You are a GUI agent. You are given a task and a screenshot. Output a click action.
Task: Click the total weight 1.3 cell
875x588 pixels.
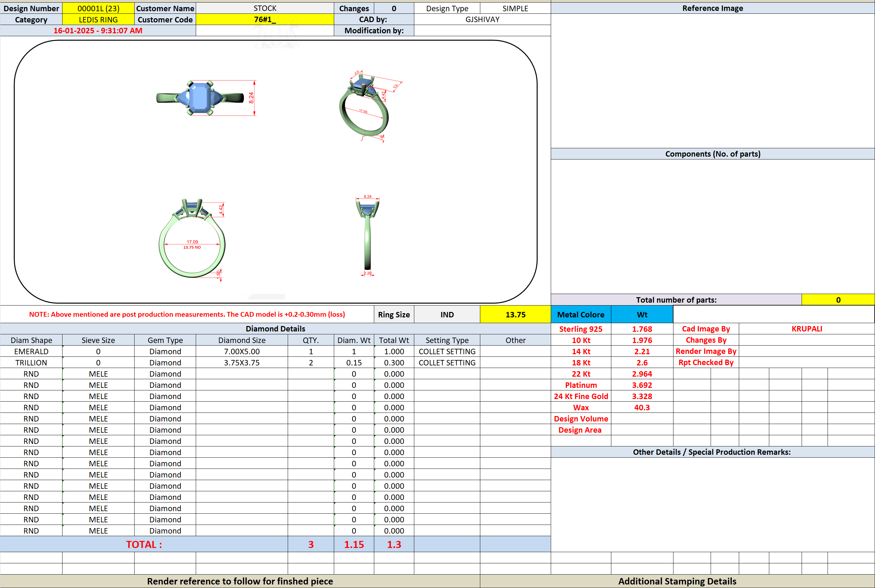(x=394, y=544)
